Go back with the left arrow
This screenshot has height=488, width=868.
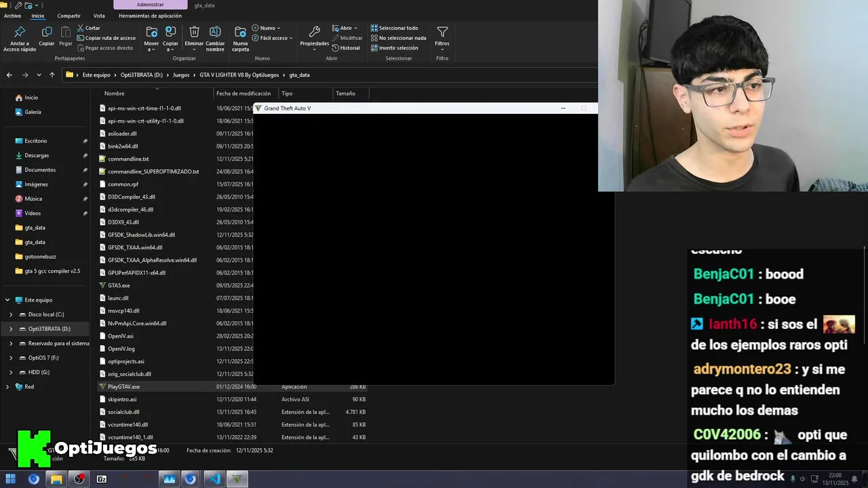click(9, 75)
